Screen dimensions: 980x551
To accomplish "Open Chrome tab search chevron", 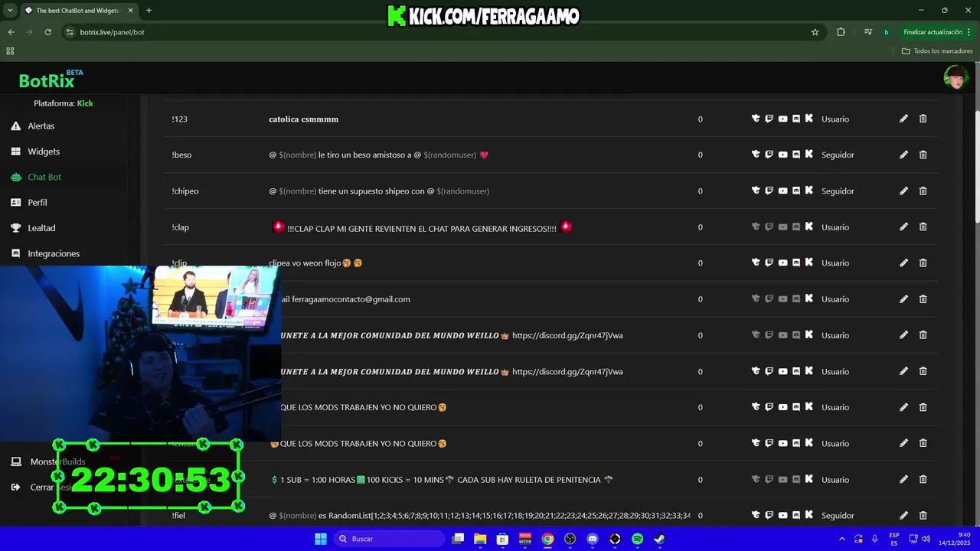I will [x=10, y=10].
